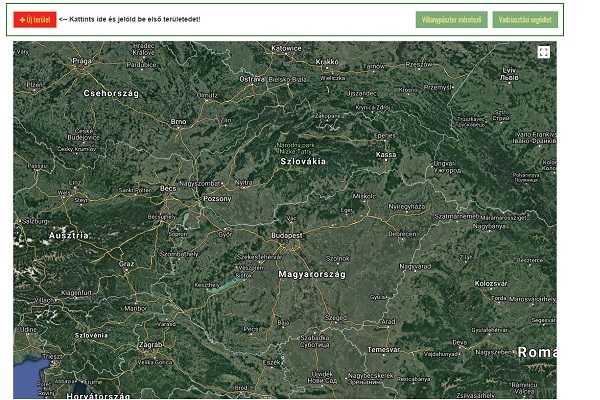The width and height of the screenshot is (600, 400).
Task: Open the Villanypásztor méretező tool
Action: coord(450,19)
